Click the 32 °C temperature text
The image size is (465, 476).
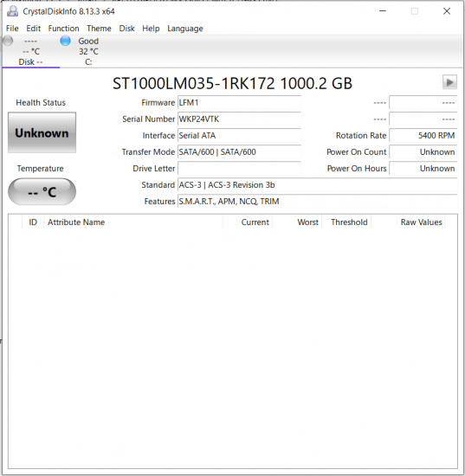88,51
